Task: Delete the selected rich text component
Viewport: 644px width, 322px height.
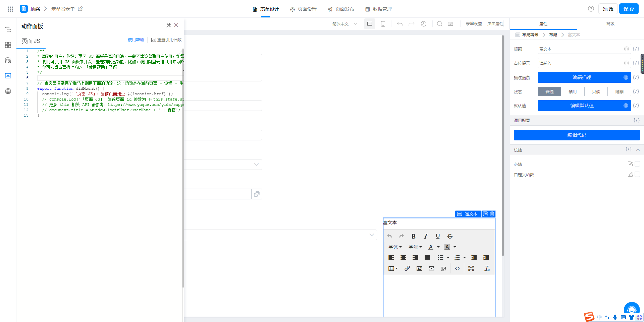Action: 492,214
